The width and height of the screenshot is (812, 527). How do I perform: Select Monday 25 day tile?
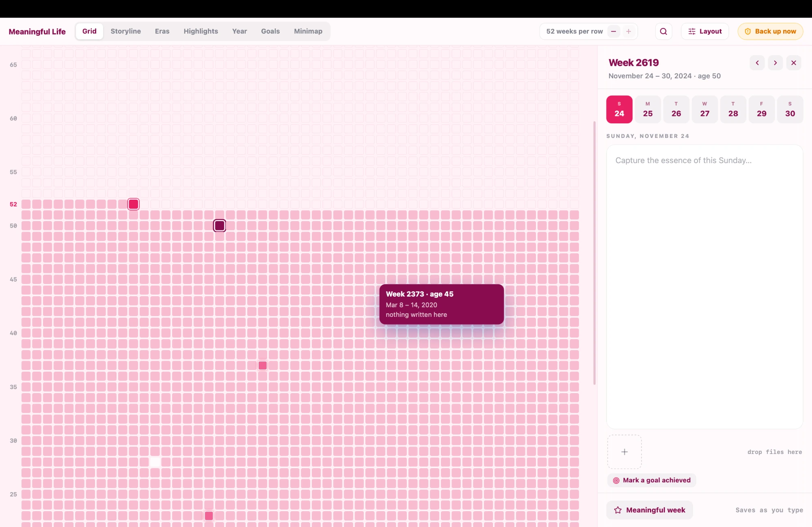tap(648, 110)
